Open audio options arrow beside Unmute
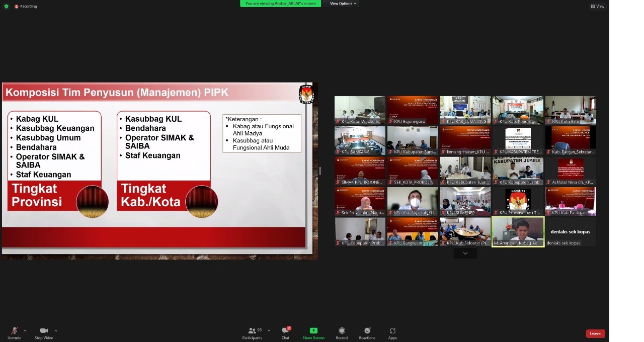This screenshot has width=644, height=342. pyautogui.click(x=25, y=330)
